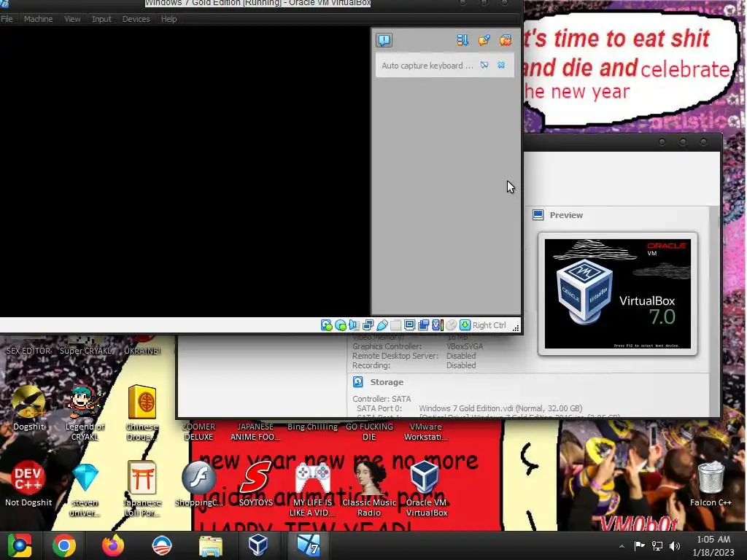This screenshot has height=560, width=747.
Task: Select the VMware Workstati... desktop label
Action: pos(426,432)
